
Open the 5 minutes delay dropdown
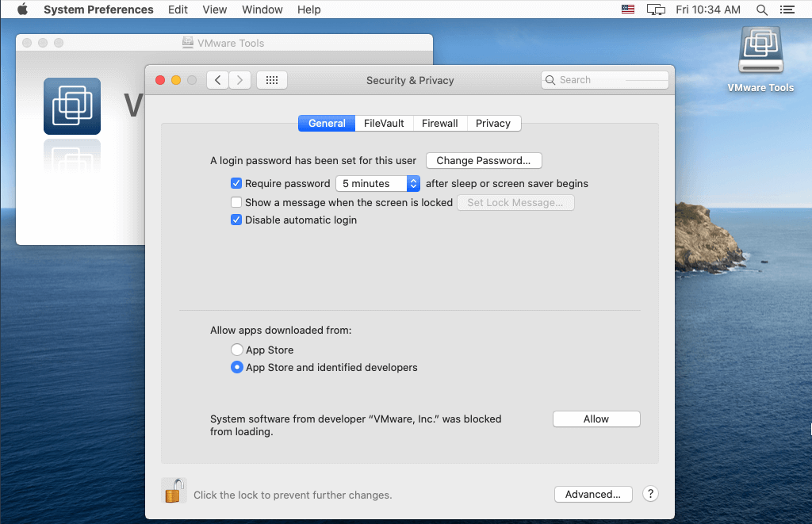click(x=377, y=183)
